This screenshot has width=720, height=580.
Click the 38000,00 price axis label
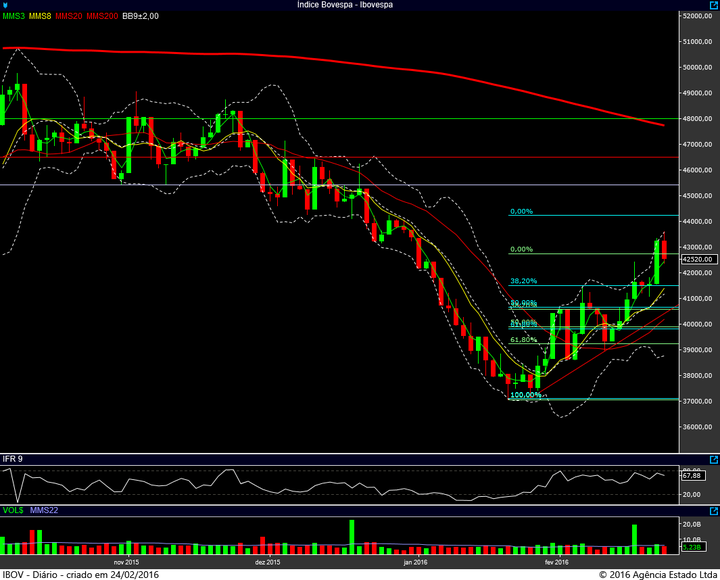click(x=698, y=375)
